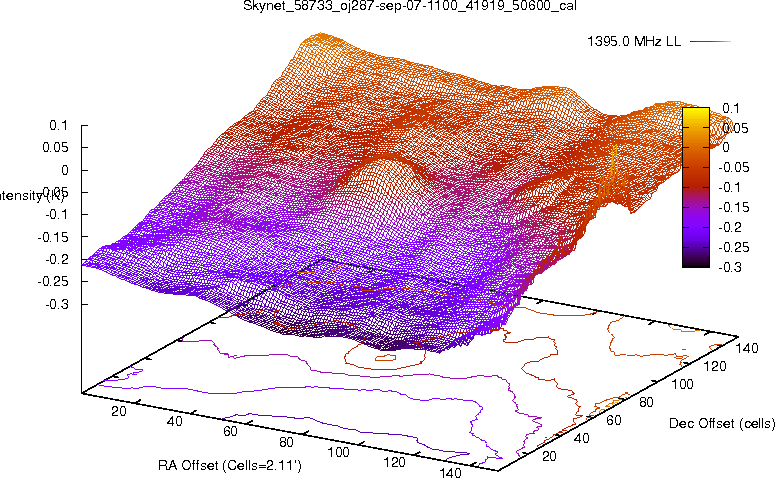Click the 0.05 tick on the intensity axis
This screenshot has height=478, width=775.
pyautogui.click(x=55, y=148)
